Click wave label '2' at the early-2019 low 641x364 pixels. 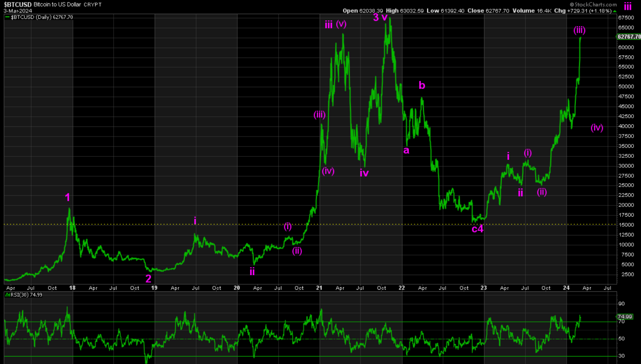click(x=148, y=278)
